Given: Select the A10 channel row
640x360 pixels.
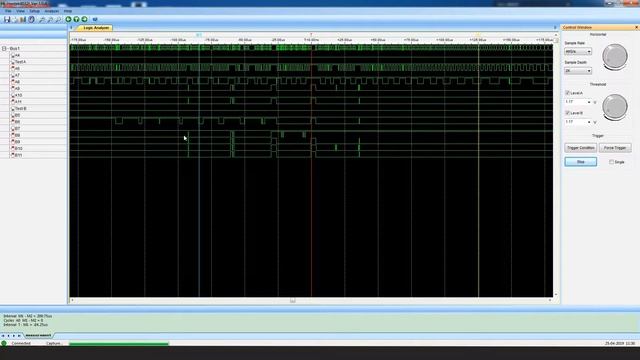Looking at the screenshot, I should click(33, 95).
